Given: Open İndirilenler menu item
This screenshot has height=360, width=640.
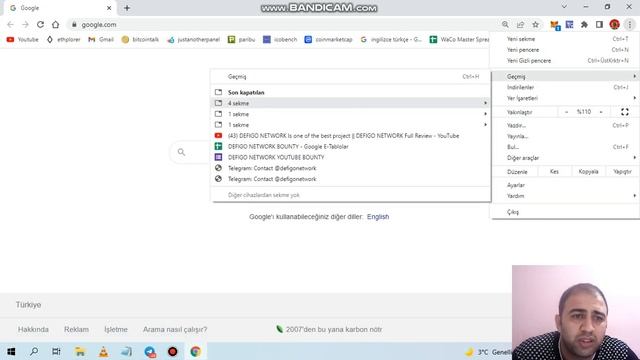Looking at the screenshot, I should click(566, 87).
